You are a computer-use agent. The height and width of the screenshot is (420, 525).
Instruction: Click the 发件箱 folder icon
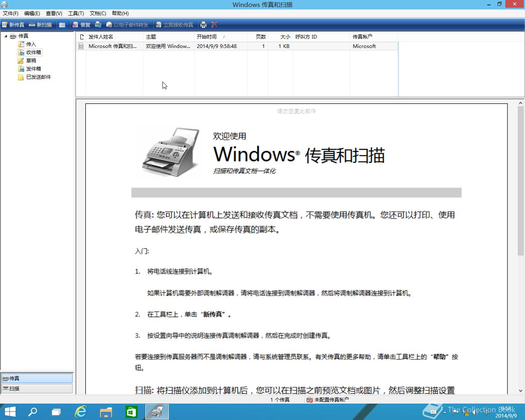pyautogui.click(x=21, y=69)
